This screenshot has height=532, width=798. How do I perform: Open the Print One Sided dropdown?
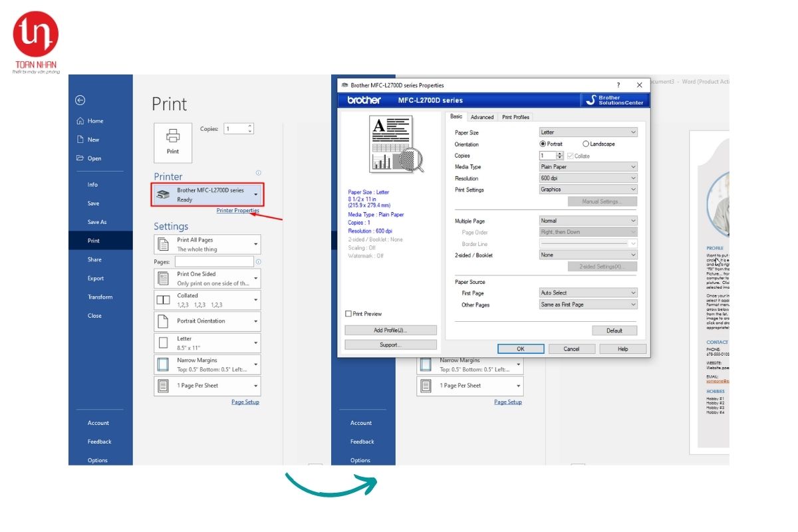pyautogui.click(x=207, y=279)
